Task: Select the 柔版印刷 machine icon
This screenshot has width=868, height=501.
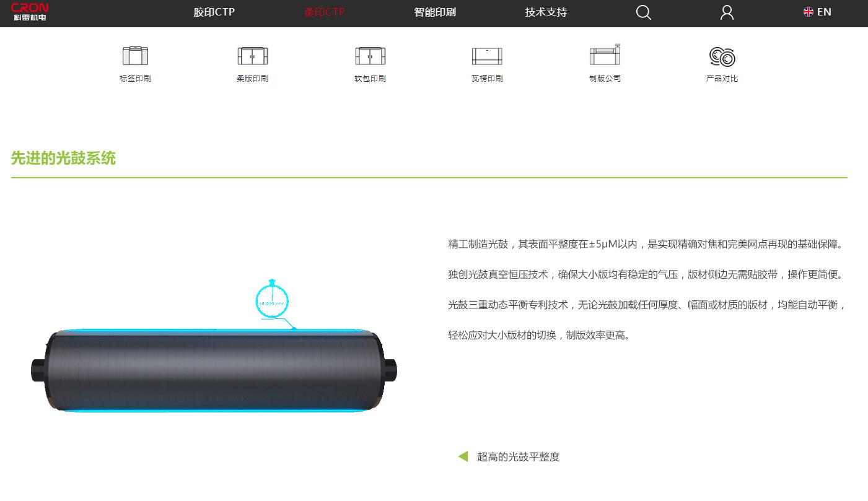Action: pos(252,56)
